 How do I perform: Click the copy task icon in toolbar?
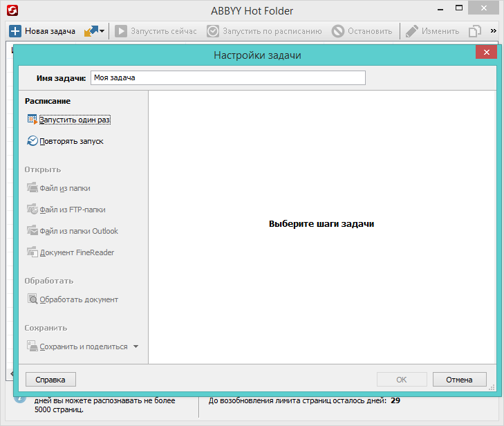[475, 31]
